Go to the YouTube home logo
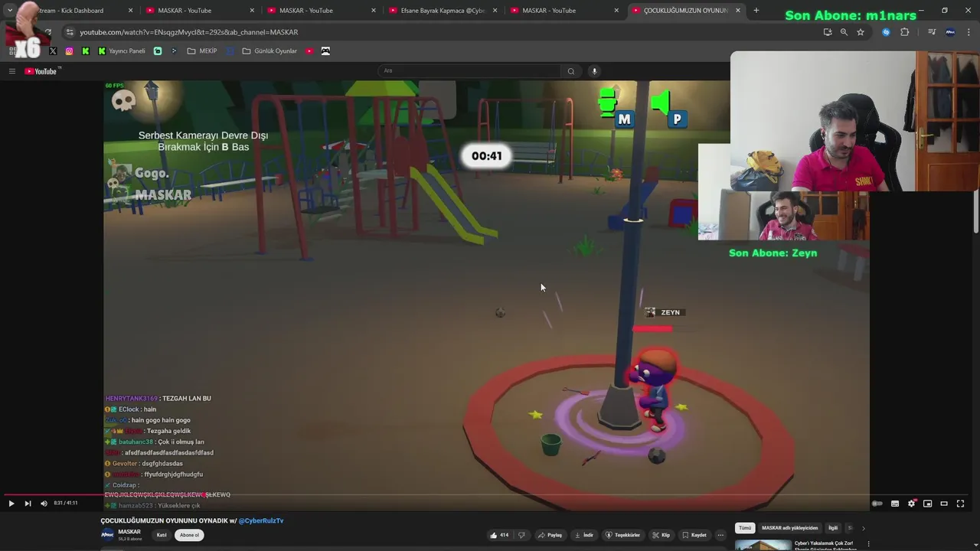The width and height of the screenshot is (980, 551). 41,71
